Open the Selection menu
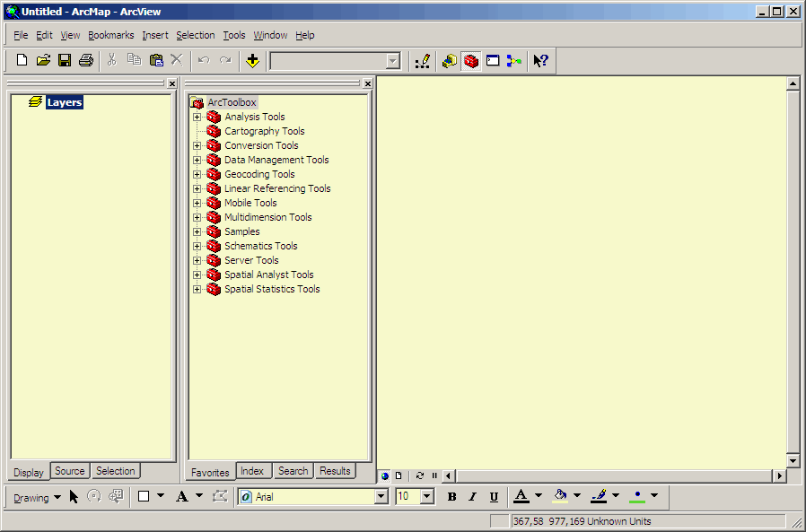 click(x=196, y=35)
